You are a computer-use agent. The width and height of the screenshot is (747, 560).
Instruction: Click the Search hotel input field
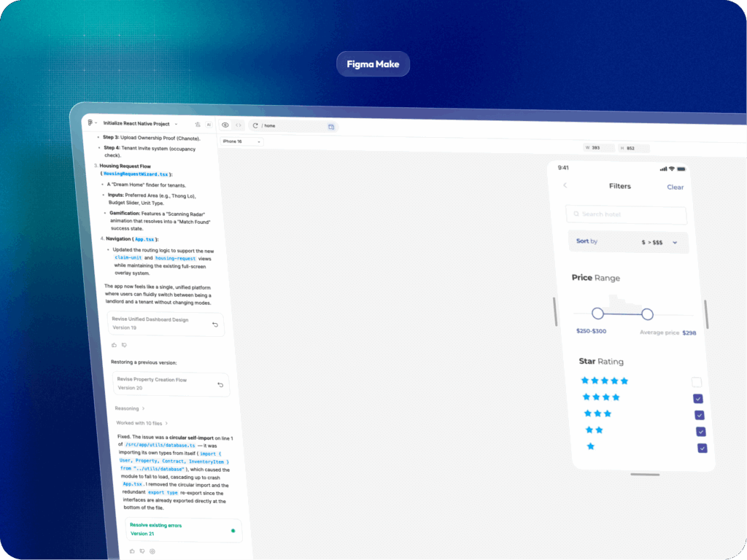pos(626,214)
